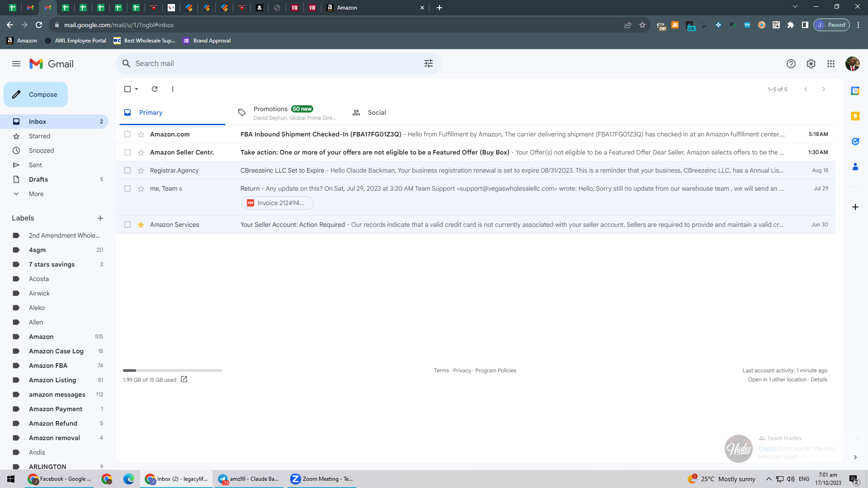Select the Amazon Services email checkbox
Screen dimensions: 868x488
click(127, 225)
